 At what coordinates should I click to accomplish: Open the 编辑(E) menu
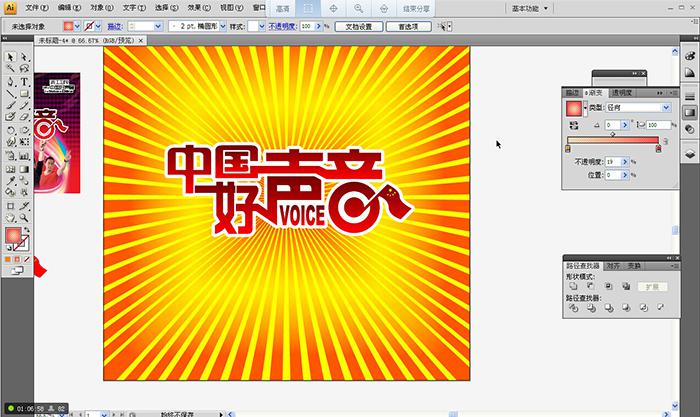click(69, 8)
